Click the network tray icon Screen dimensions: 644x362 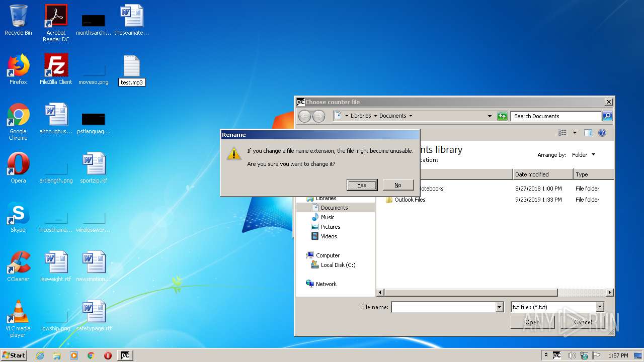(584, 355)
